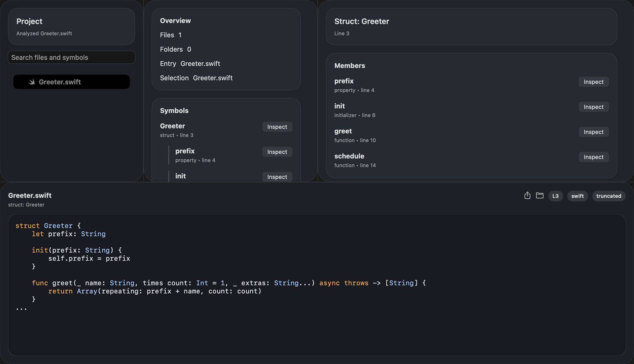The image size is (634, 364).
Task: Inspect prefix in the Symbols list
Action: point(277,152)
